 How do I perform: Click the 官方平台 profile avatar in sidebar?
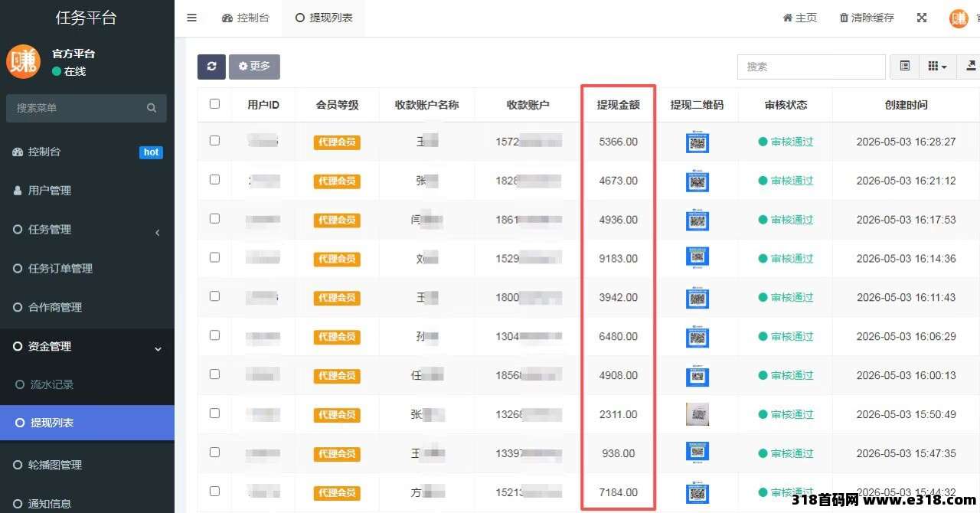tap(23, 62)
